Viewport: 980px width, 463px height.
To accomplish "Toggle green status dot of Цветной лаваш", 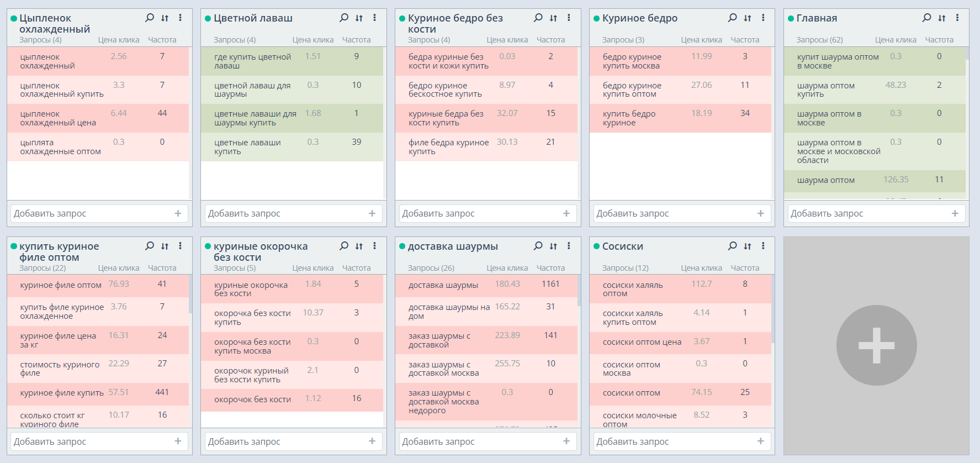I will click(208, 19).
